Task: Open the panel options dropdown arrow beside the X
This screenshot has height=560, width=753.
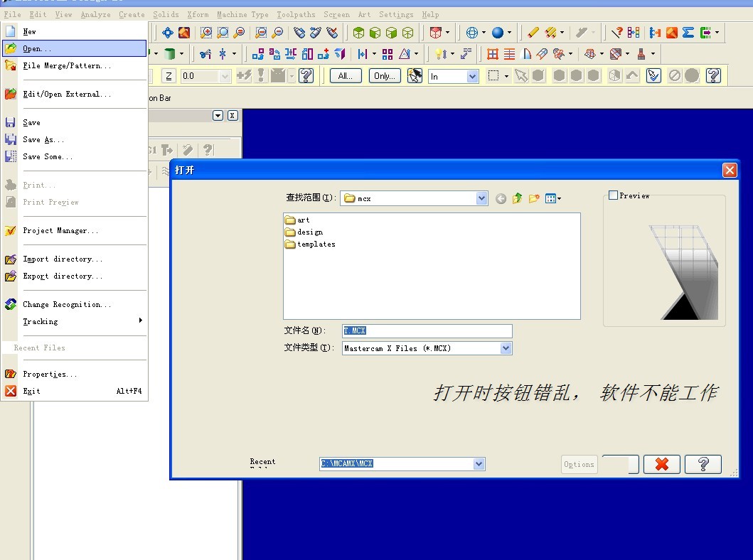Action: point(218,116)
